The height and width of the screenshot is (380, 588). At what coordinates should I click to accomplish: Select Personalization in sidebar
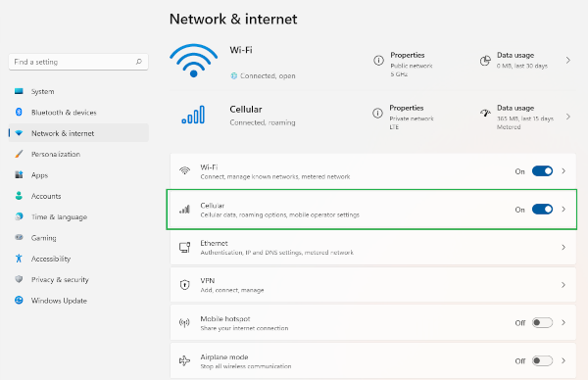click(78, 154)
